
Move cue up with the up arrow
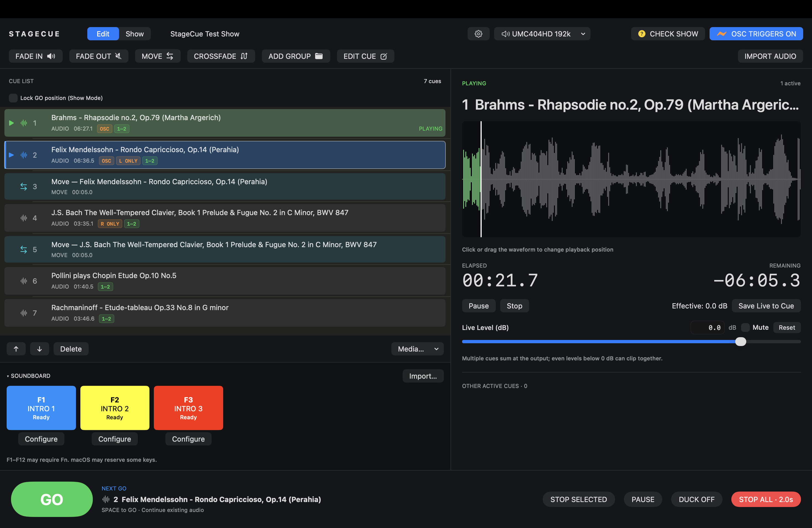[16, 349]
